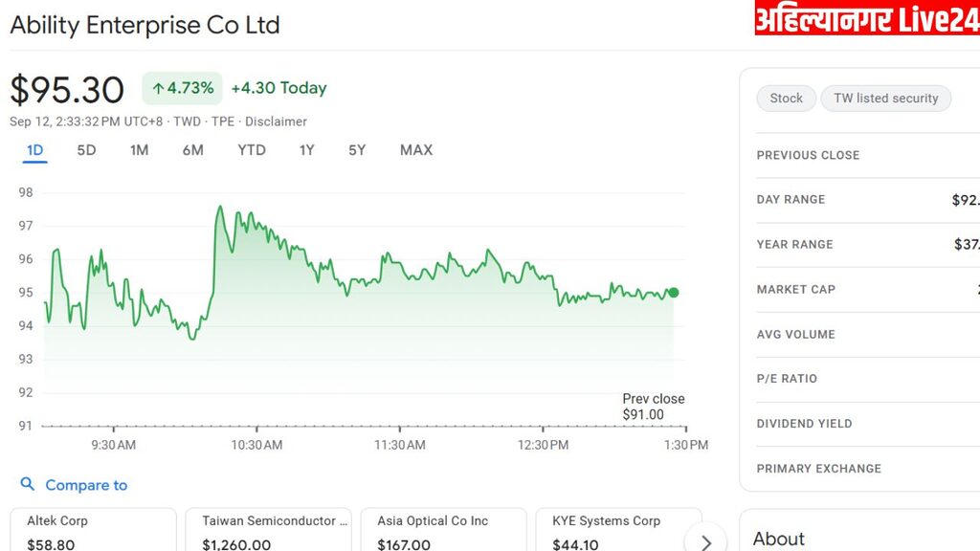Viewport: 980px width, 551px height.
Task: Click the TW listed security chip
Action: point(885,99)
